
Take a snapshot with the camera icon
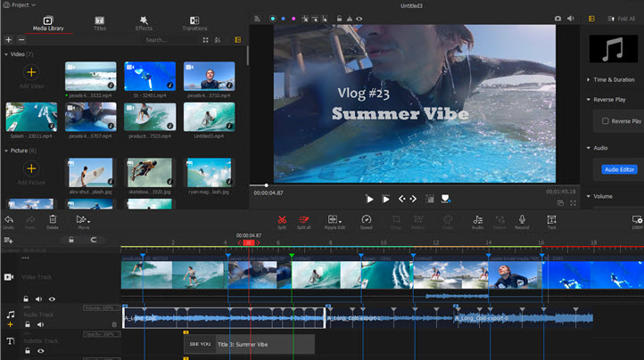click(557, 17)
